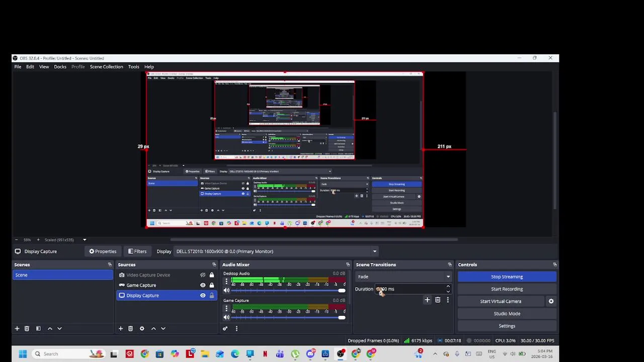The width and height of the screenshot is (644, 362).
Task: Remove selected scene using the Scenes trash icon
Action: tap(27, 328)
